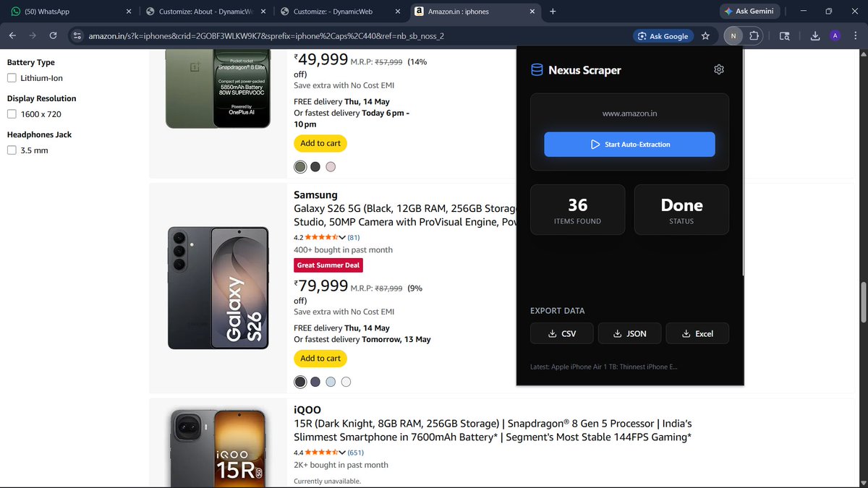Image resolution: width=868 pixels, height=488 pixels.
Task: Export data as JSON
Action: pos(629,333)
